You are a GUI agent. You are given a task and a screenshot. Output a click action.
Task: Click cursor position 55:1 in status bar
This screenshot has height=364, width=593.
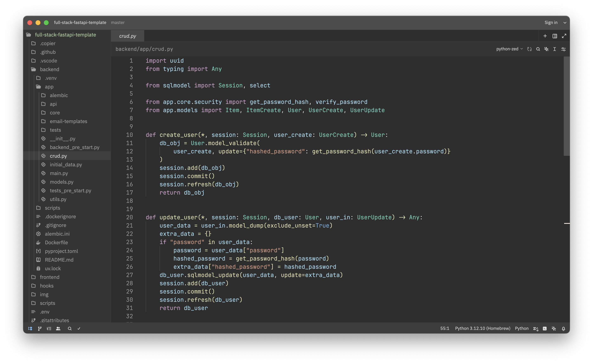445,328
